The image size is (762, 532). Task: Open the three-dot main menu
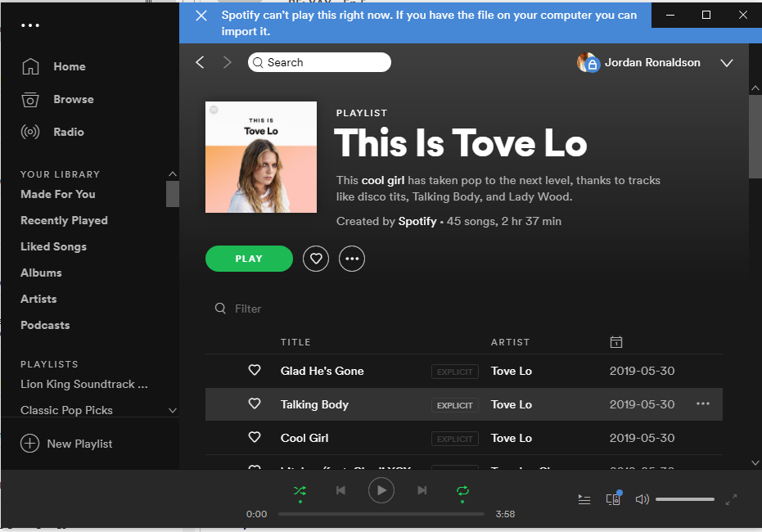pyautogui.click(x=30, y=25)
